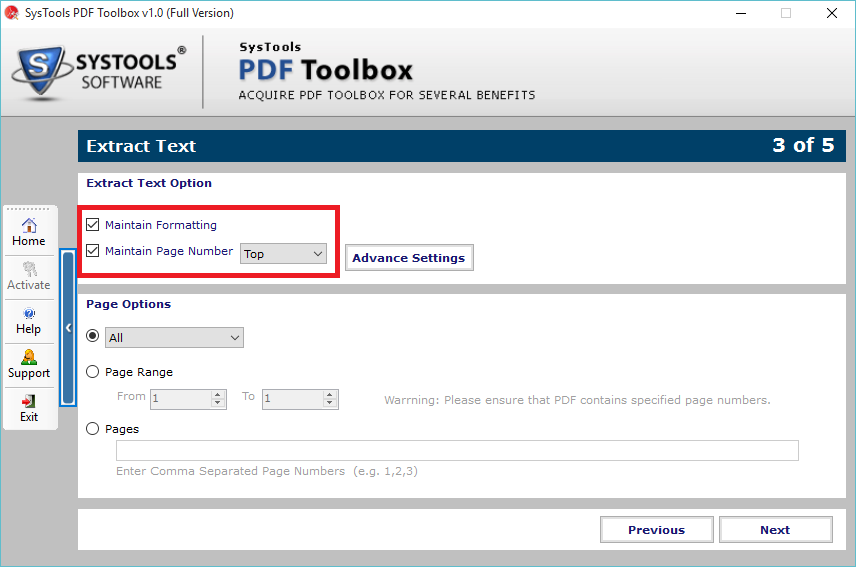Increase the To page value
The width and height of the screenshot is (856, 567).
(330, 395)
